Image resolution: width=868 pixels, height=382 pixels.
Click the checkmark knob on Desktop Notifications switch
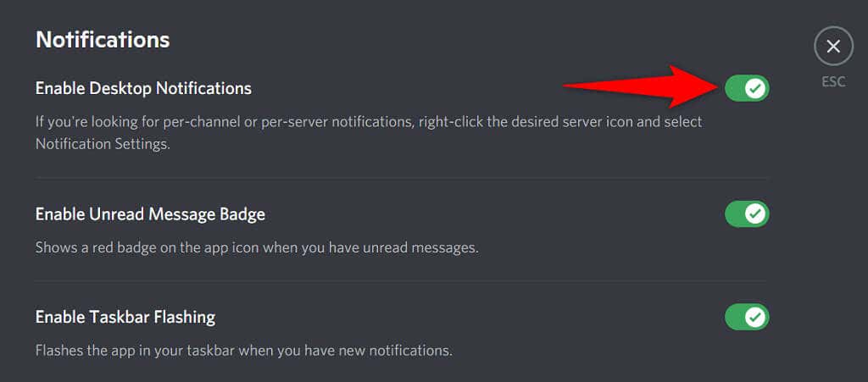point(755,88)
